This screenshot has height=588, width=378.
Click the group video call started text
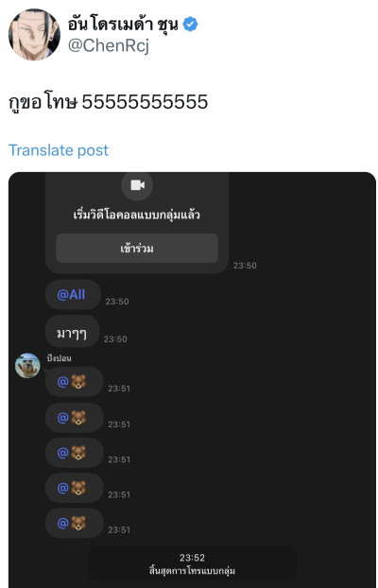136,216
